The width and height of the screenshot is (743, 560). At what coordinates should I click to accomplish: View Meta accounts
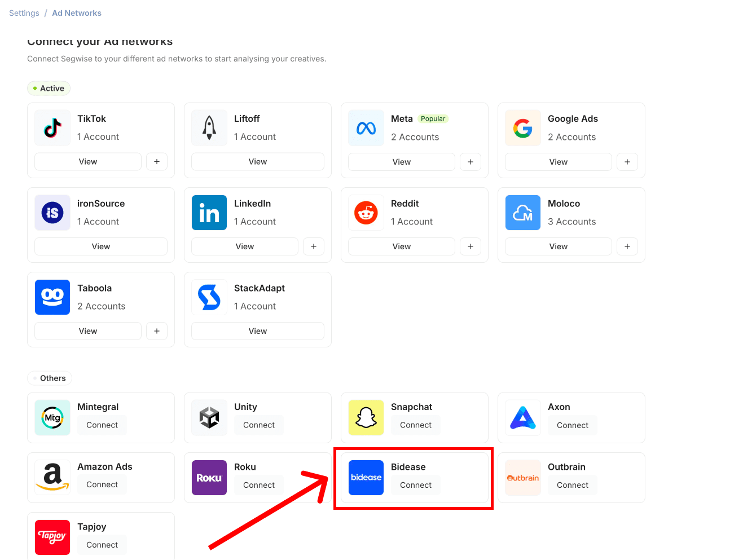402,162
